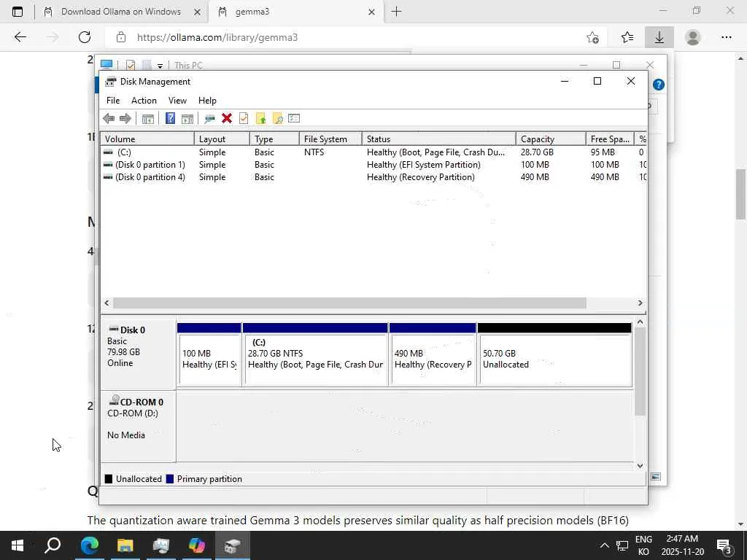Click the volume list horizontal scrollbar
Viewport: 747px width, 560px height.
[349, 303]
